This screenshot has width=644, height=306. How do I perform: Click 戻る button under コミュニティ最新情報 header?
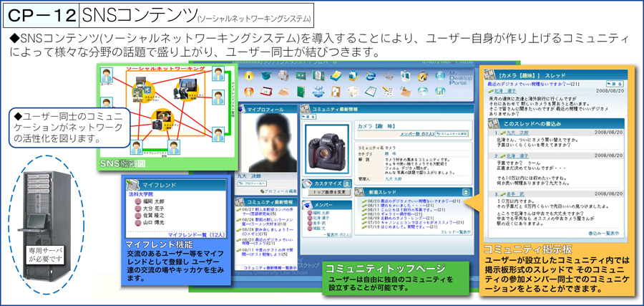click(309, 117)
